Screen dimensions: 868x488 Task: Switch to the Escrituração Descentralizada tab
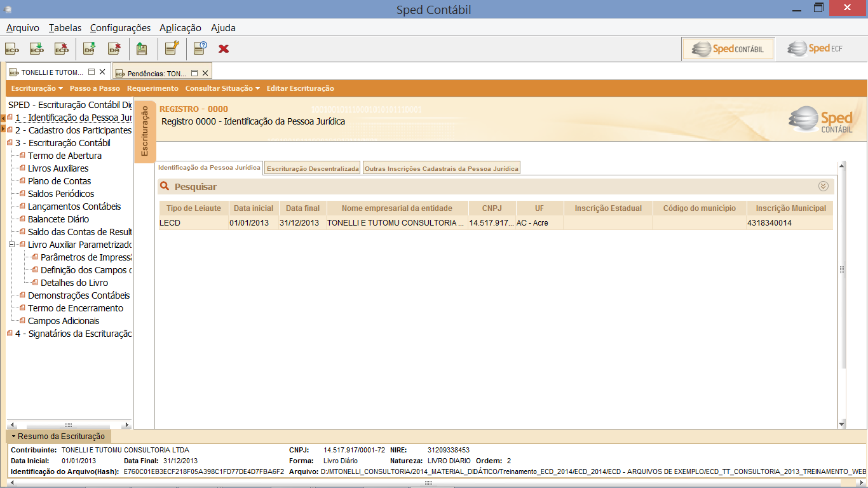point(313,168)
